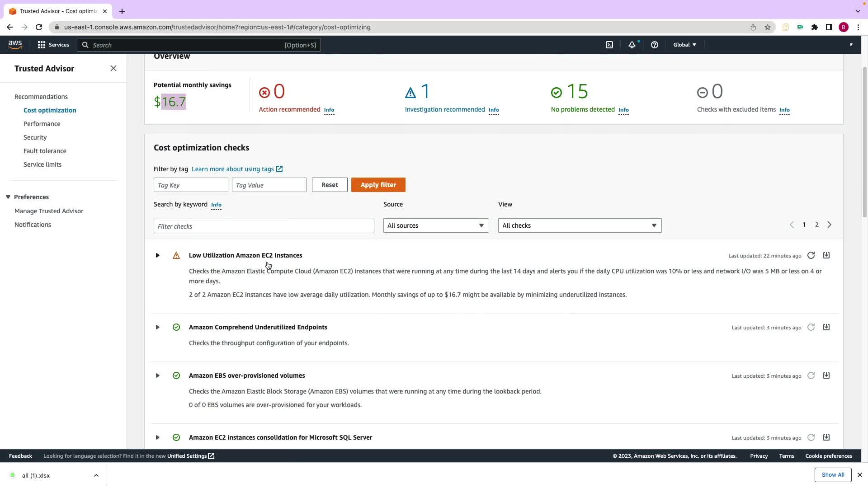Expand the Amazon EBS over-provisioned volumes check
Image resolution: width=868 pixels, height=488 pixels.
(x=157, y=375)
